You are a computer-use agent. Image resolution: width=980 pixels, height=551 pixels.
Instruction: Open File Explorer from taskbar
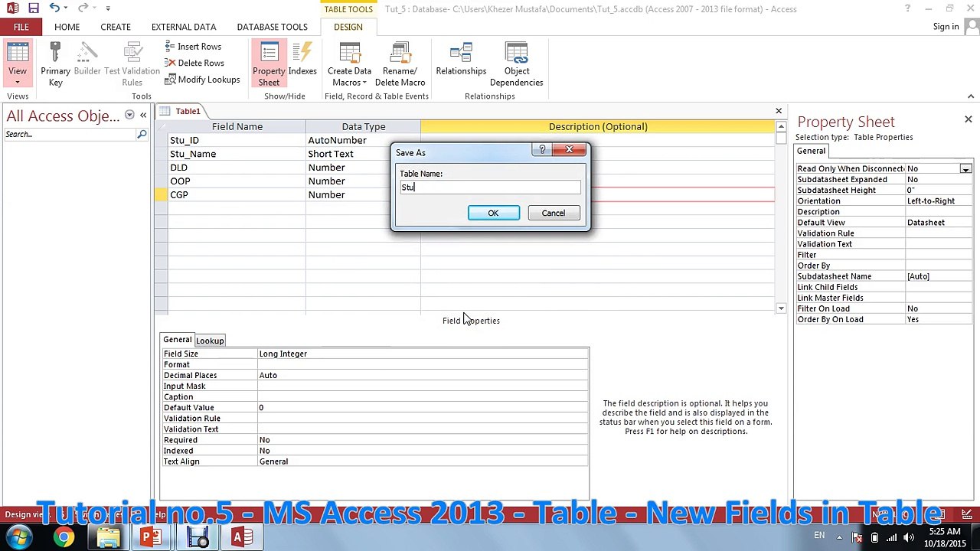pyautogui.click(x=108, y=537)
